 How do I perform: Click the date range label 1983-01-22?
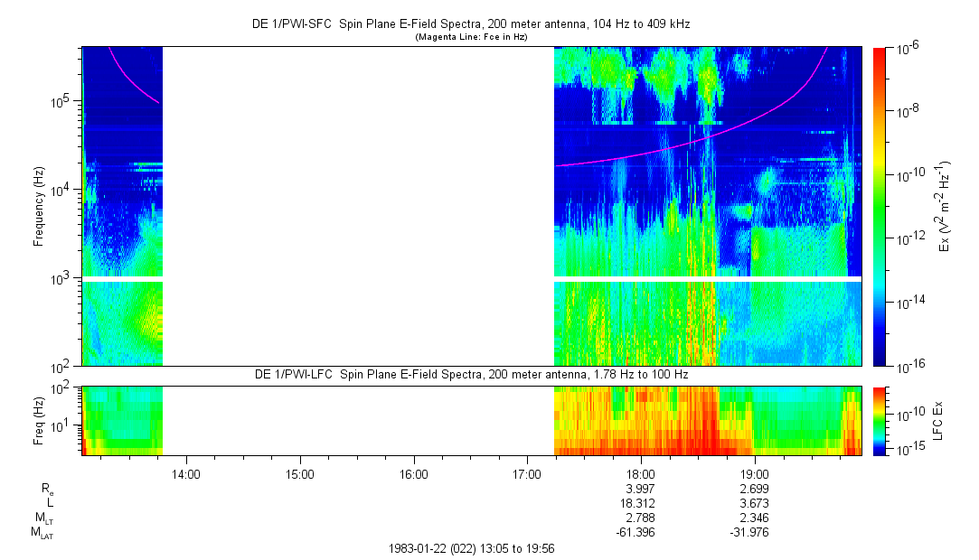pos(470,548)
